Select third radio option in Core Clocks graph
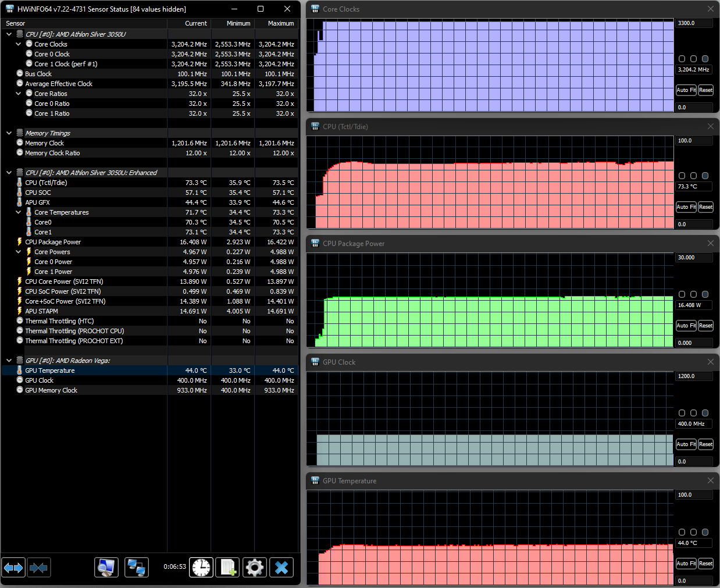Screen dimensions: 720x588 coord(705,59)
